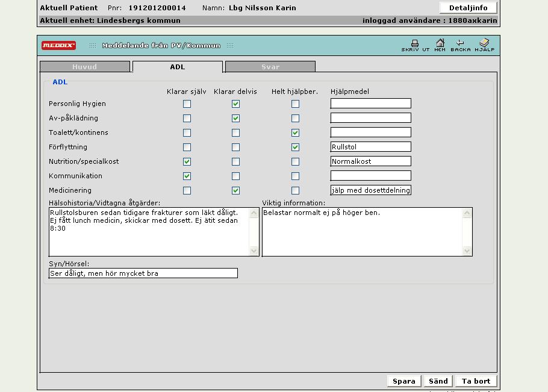
Task: Click Hälsohistoria scrollbar up arrow
Action: [x=254, y=213]
